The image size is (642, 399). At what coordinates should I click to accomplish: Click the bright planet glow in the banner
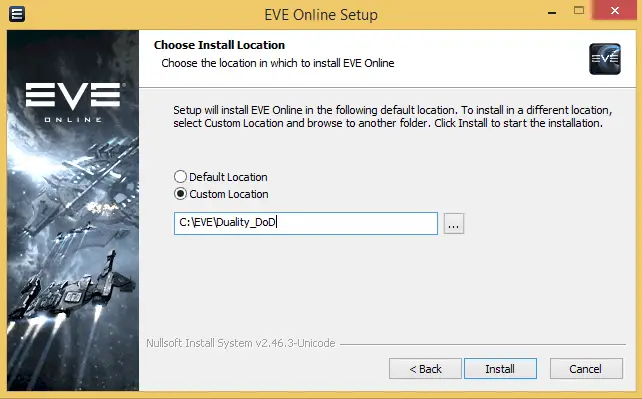point(33,160)
